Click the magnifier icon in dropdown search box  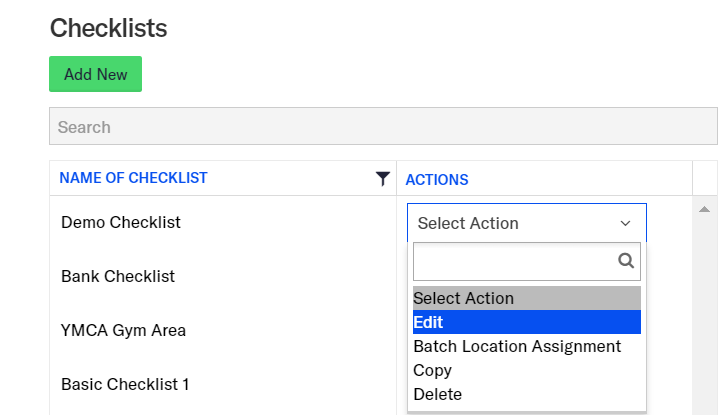coord(626,261)
